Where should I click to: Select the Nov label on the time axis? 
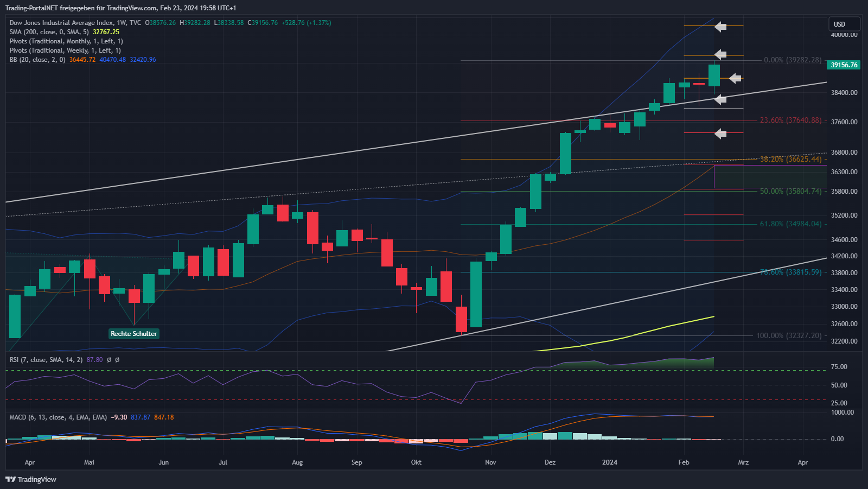click(x=490, y=462)
